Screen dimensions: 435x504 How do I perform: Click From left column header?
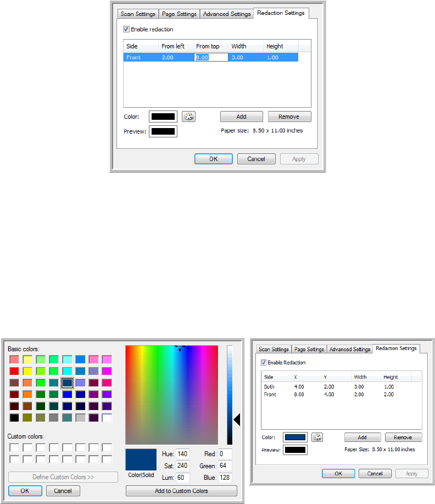pos(176,46)
